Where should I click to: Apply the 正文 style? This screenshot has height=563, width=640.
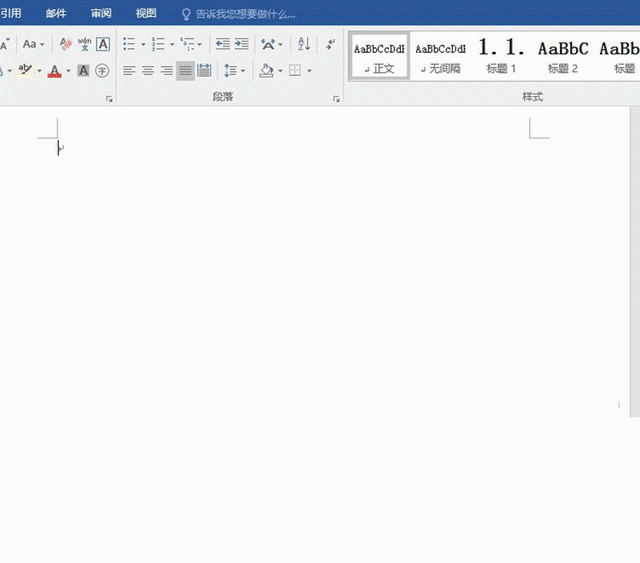[x=379, y=57]
